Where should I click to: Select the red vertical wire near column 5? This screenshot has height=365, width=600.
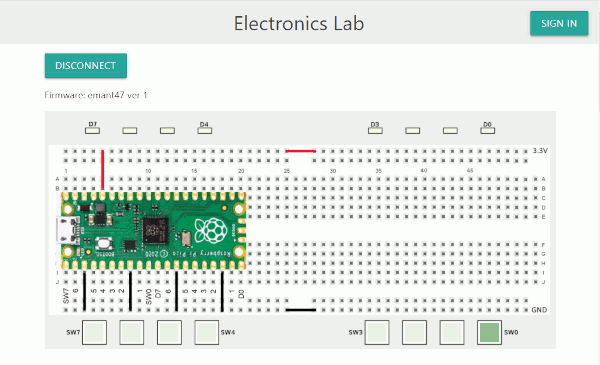tap(103, 169)
